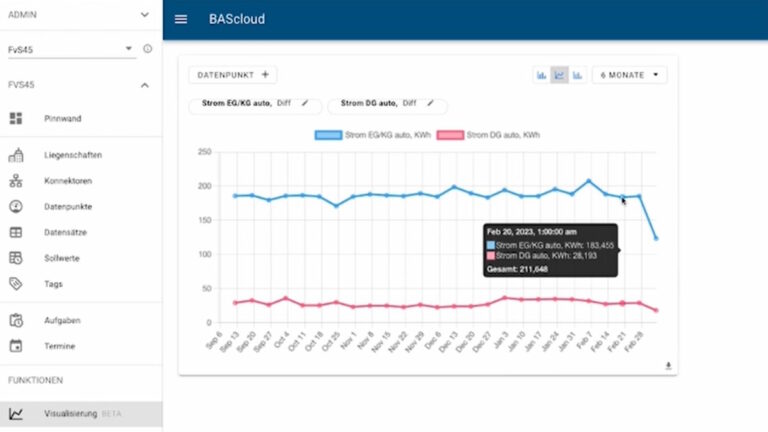Click the info icon beside FvS45 selector
The width and height of the screenshot is (768, 432).
tap(147, 48)
